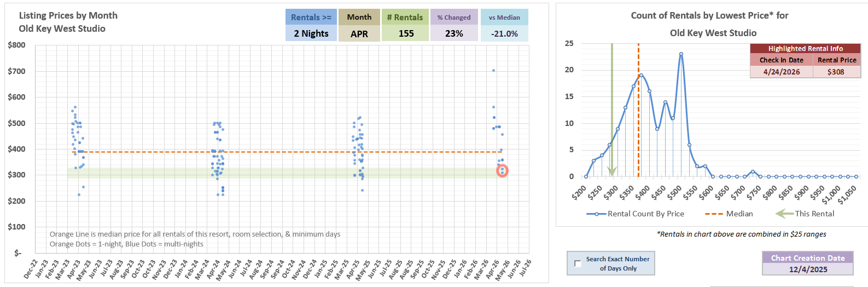The width and height of the screenshot is (868, 287).
Task: Select the Listing Prices by Month chart title
Action: pyautogui.click(x=68, y=16)
